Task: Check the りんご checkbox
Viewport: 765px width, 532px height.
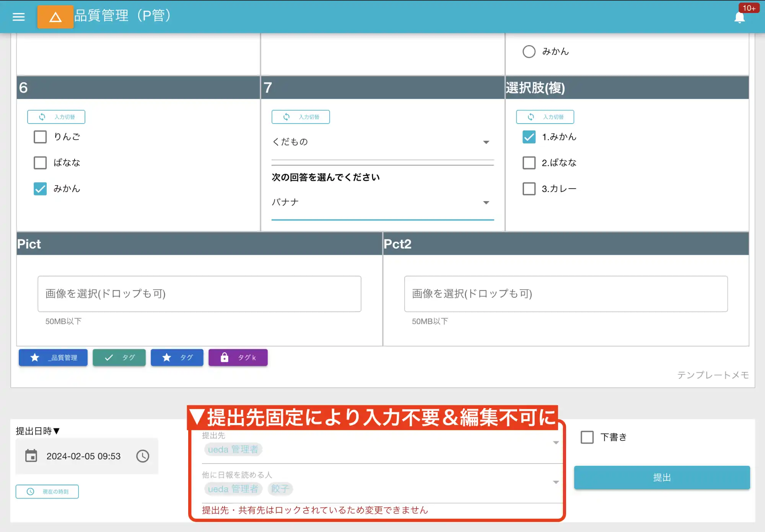Action: pyautogui.click(x=40, y=137)
